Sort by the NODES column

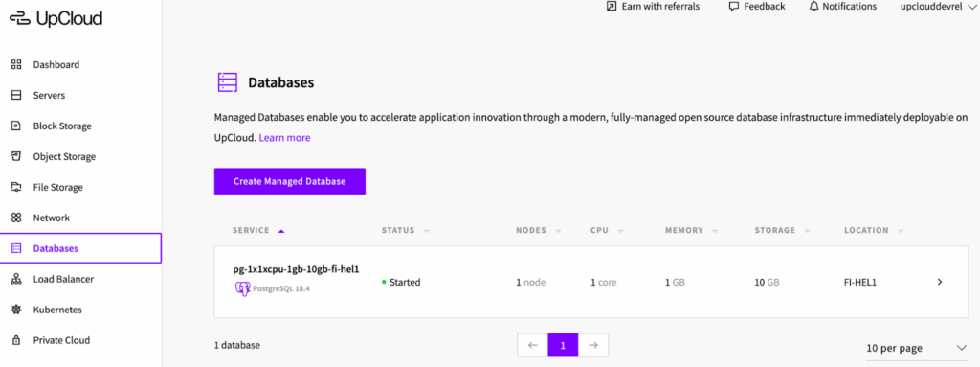[x=538, y=231]
